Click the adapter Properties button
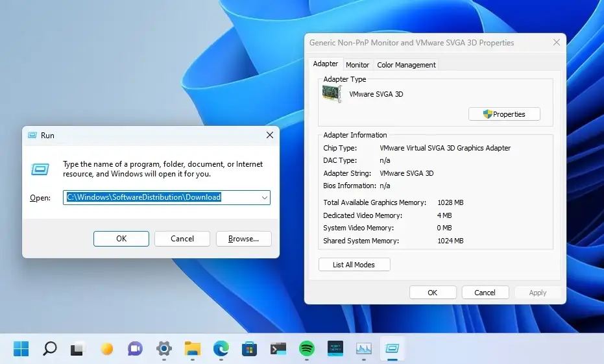The height and width of the screenshot is (364, 604). [504, 114]
